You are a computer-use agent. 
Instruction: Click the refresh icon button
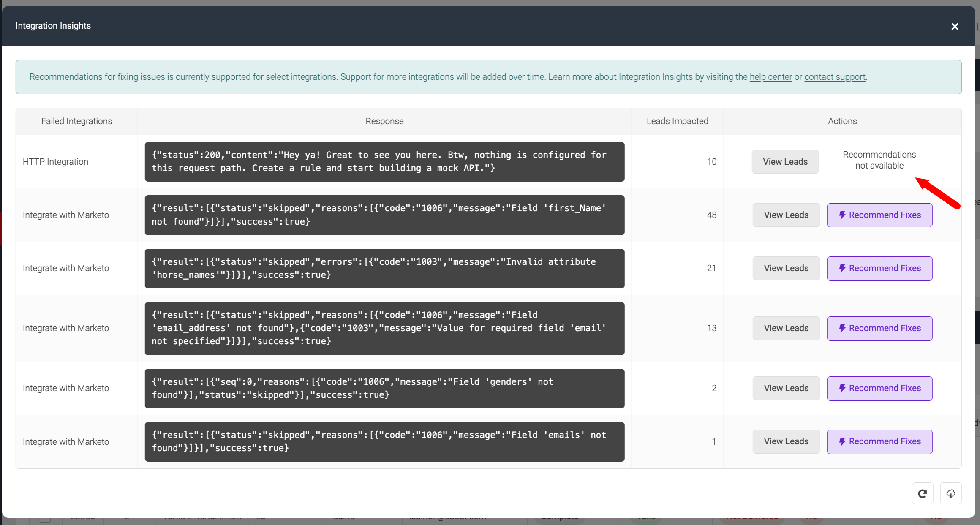tap(923, 493)
